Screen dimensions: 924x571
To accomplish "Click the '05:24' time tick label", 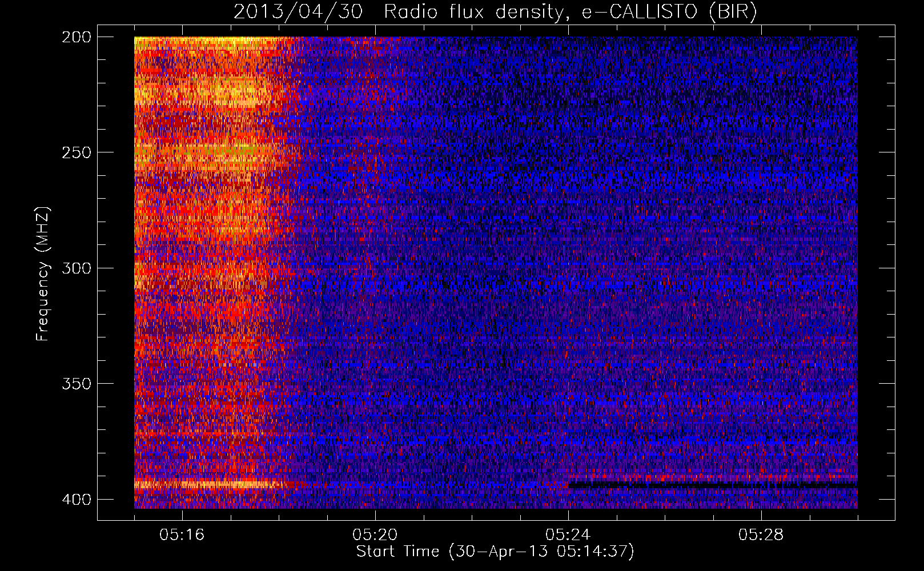I will pos(568,535).
